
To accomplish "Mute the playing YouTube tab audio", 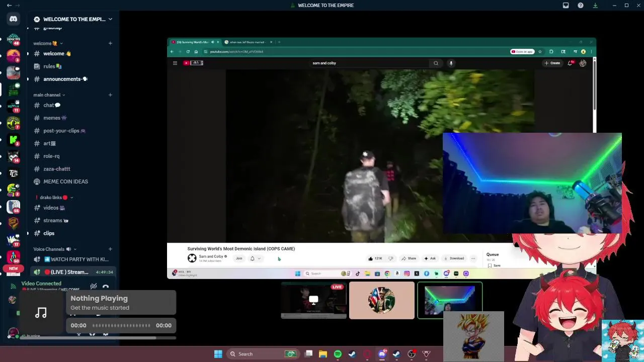I will [x=212, y=42].
